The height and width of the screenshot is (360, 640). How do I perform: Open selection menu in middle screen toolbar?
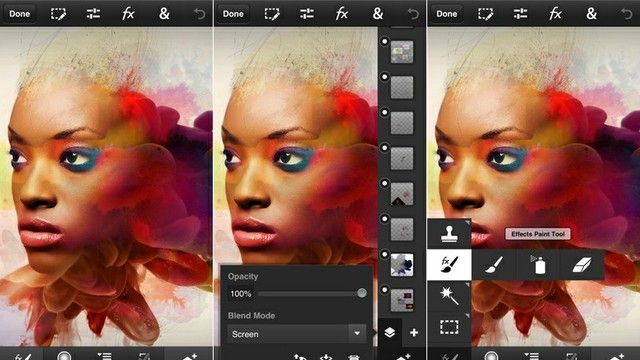click(272, 14)
